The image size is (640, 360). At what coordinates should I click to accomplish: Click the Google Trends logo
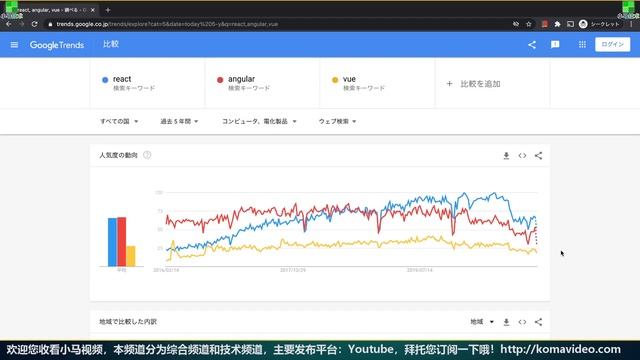click(57, 45)
